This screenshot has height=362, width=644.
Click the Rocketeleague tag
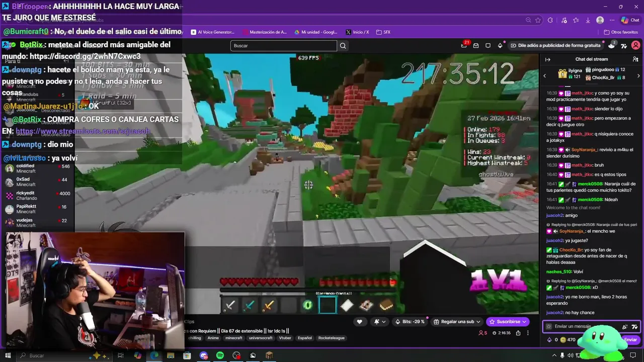pos(332,338)
